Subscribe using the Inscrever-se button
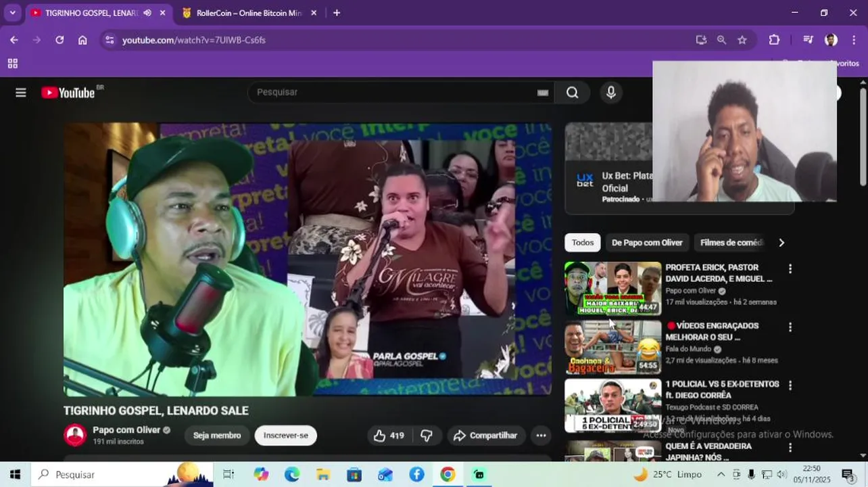 (285, 436)
